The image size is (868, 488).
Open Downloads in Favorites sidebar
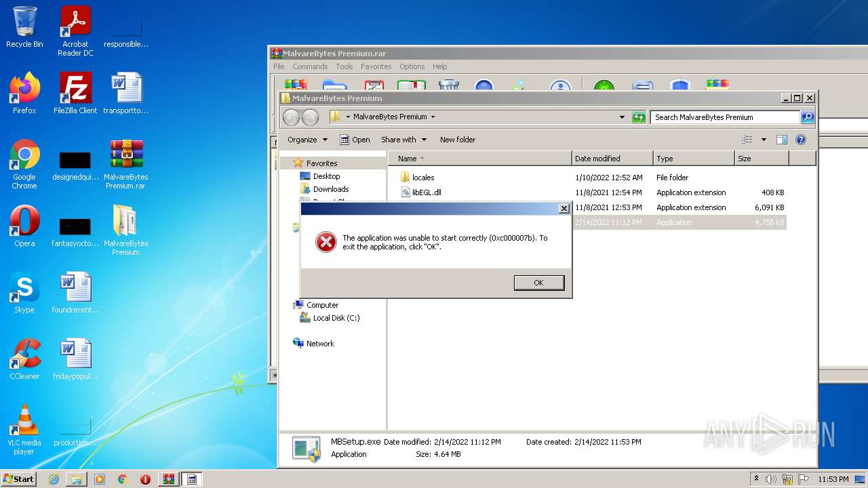click(330, 189)
